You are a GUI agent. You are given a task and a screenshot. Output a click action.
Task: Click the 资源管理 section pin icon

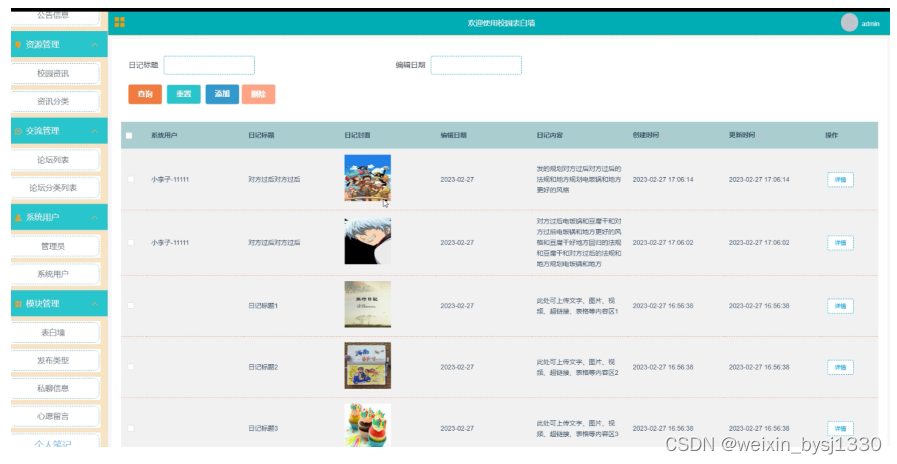[x=18, y=45]
